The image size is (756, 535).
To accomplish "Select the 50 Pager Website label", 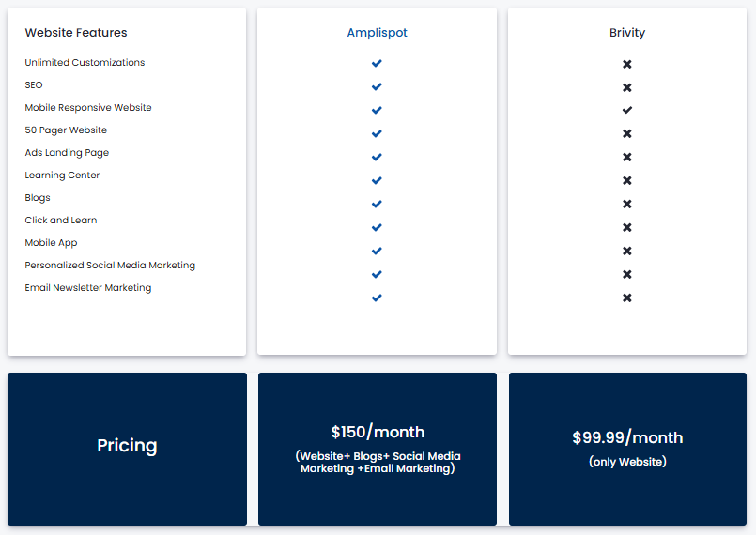I will (x=66, y=130).
